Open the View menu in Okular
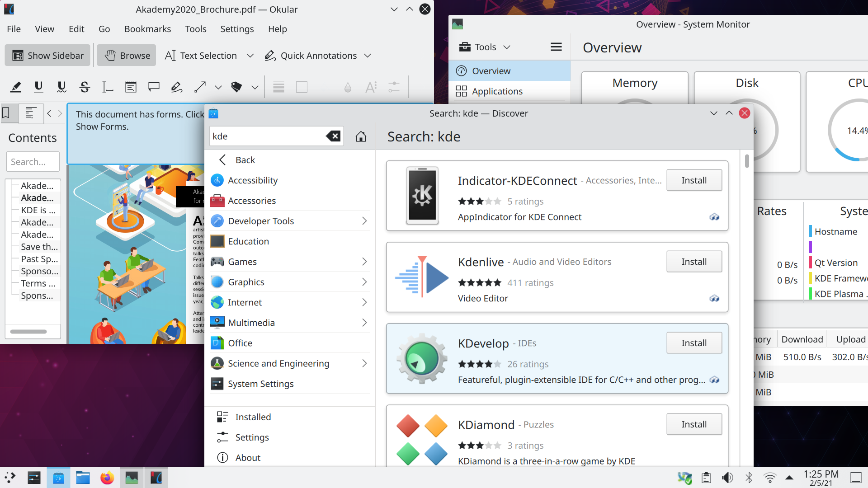 tap(44, 29)
